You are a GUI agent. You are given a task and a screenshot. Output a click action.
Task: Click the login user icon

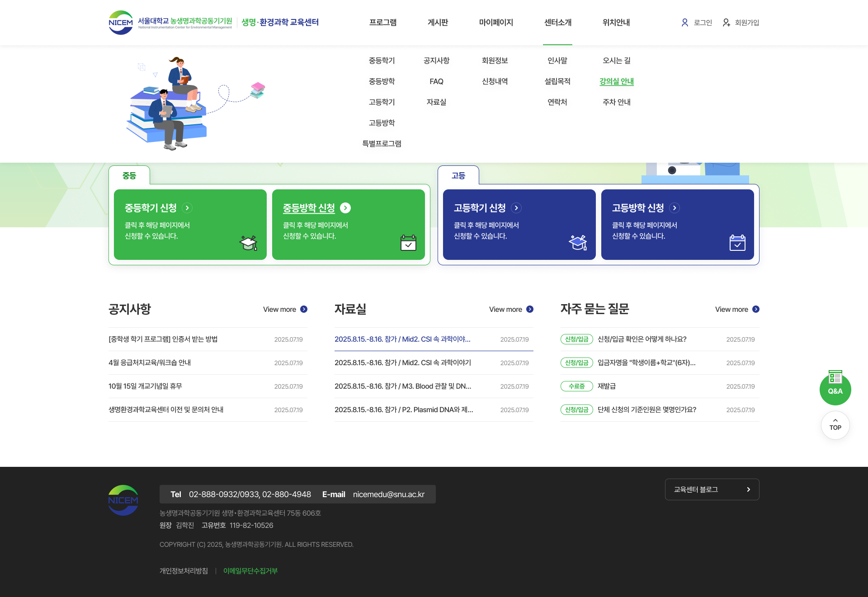[684, 23]
